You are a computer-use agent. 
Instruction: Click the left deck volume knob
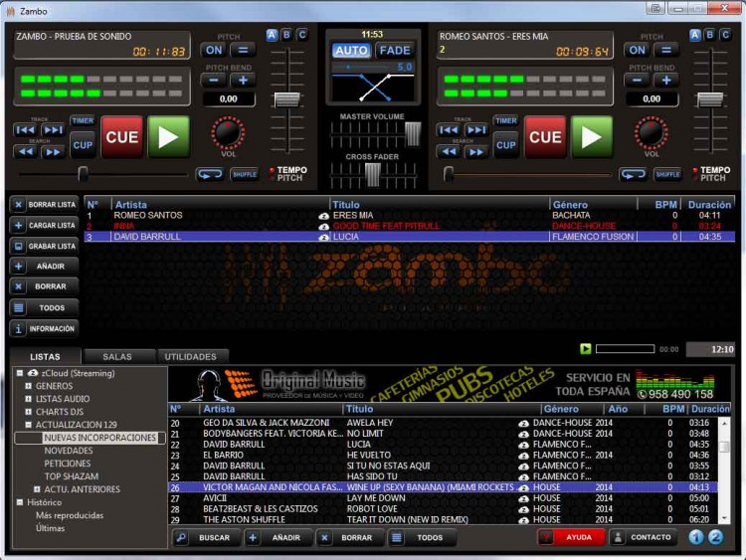click(228, 132)
